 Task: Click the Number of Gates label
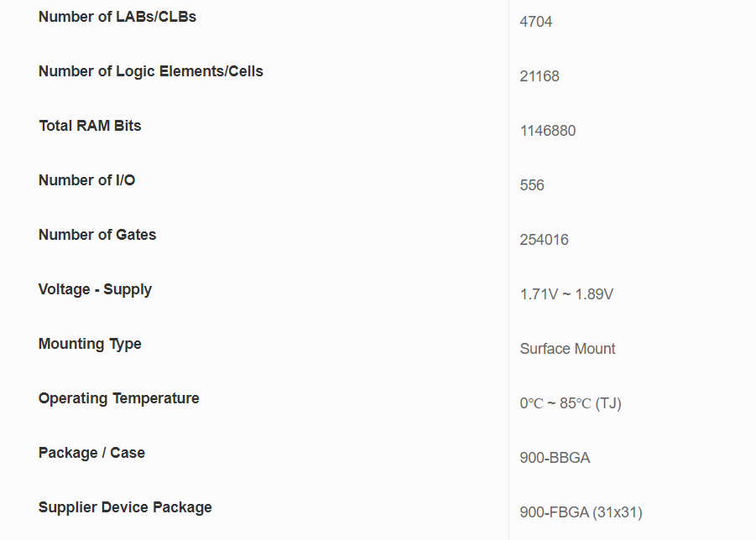tap(97, 235)
